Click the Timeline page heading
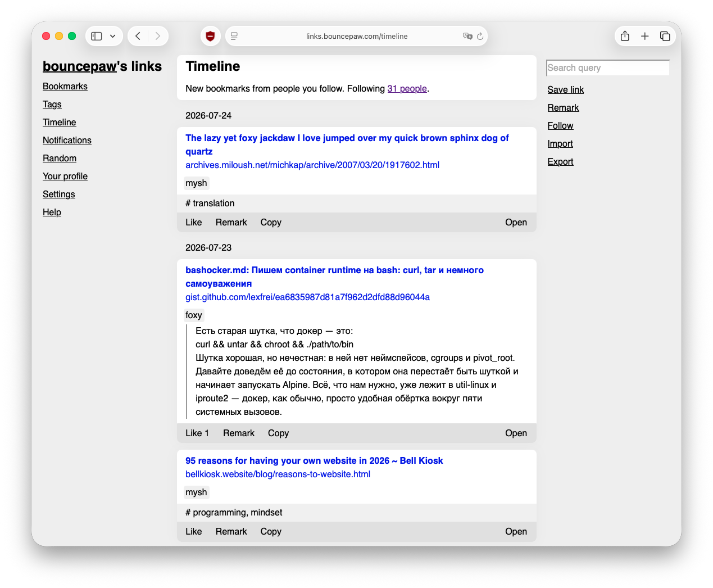 click(213, 66)
